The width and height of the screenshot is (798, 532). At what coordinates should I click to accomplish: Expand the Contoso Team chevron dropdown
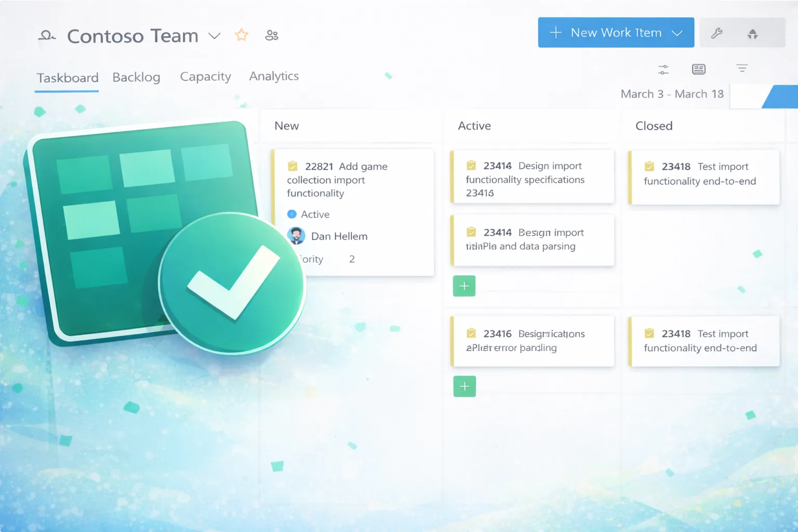[x=215, y=36]
